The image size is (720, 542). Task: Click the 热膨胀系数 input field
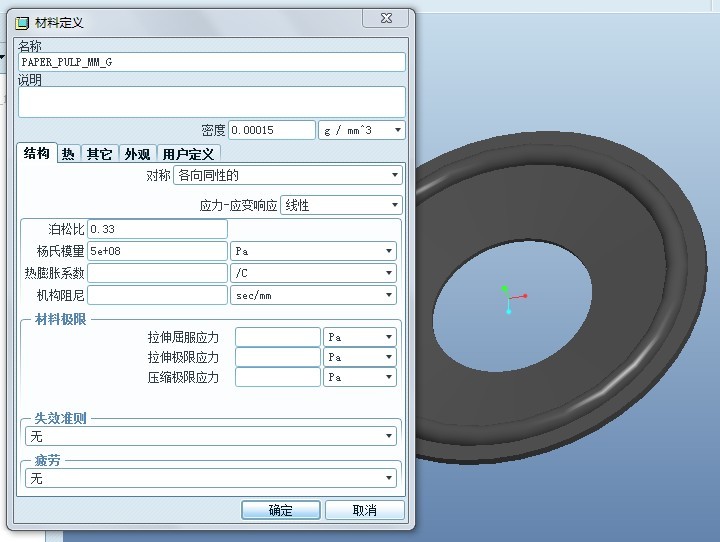tap(158, 273)
